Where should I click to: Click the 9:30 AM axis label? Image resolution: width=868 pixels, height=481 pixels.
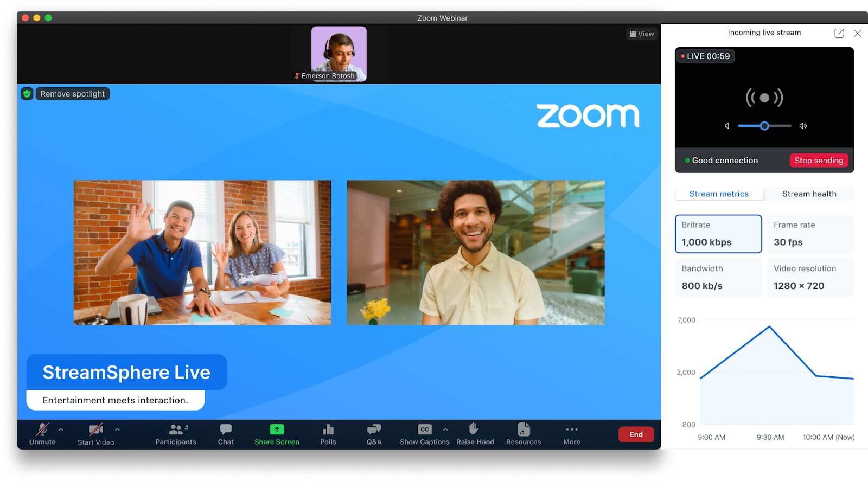tap(770, 437)
